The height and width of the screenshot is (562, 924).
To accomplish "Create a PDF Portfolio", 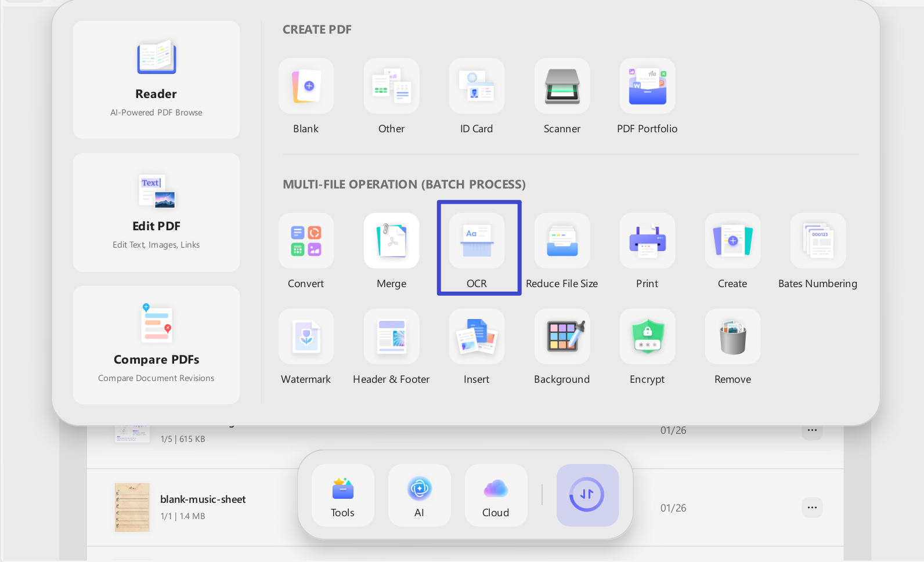I will (x=647, y=86).
